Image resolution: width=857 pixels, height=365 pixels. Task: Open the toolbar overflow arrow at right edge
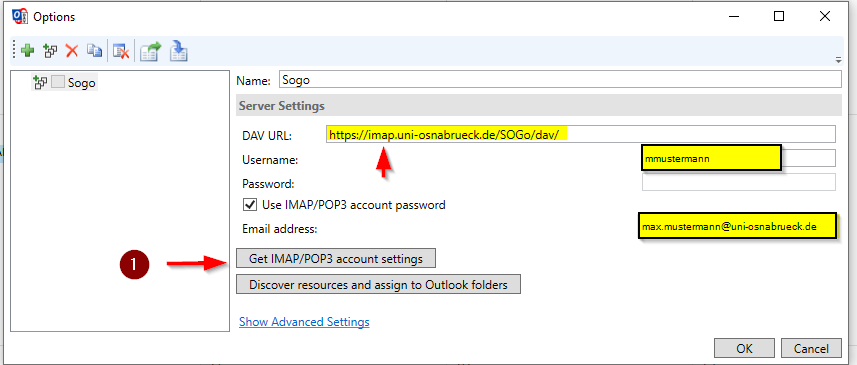[x=838, y=60]
